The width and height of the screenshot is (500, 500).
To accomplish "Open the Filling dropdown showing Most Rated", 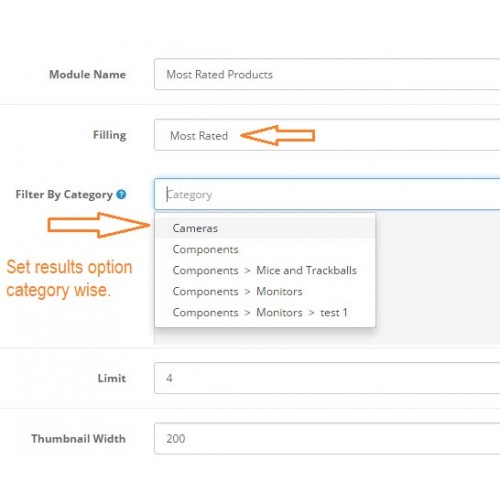I will tap(327, 135).
